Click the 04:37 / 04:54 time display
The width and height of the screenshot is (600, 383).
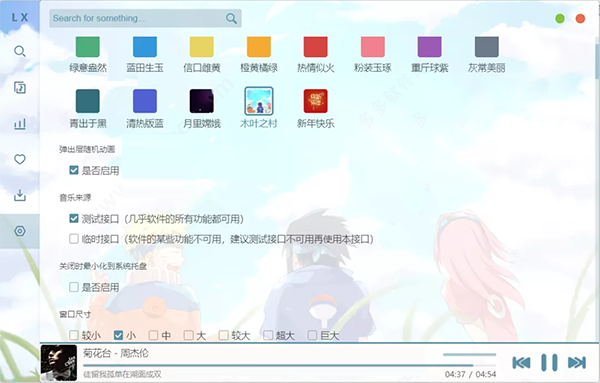pyautogui.click(x=470, y=374)
